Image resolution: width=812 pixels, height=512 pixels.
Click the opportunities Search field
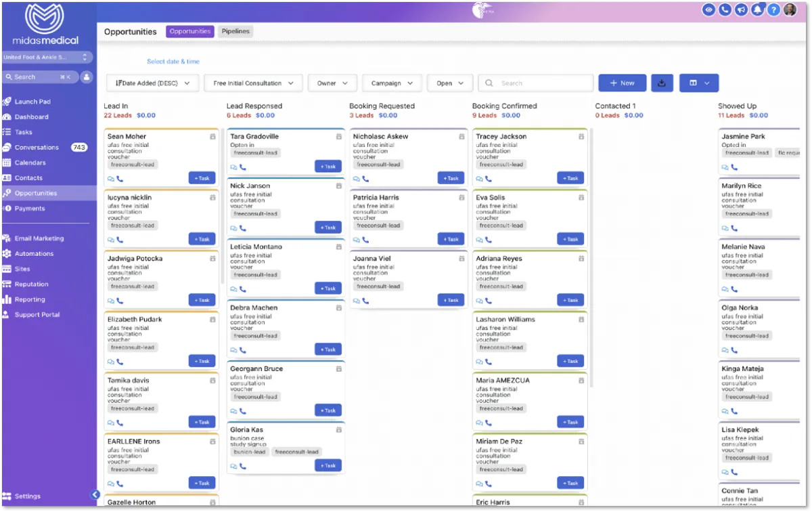[x=536, y=83]
